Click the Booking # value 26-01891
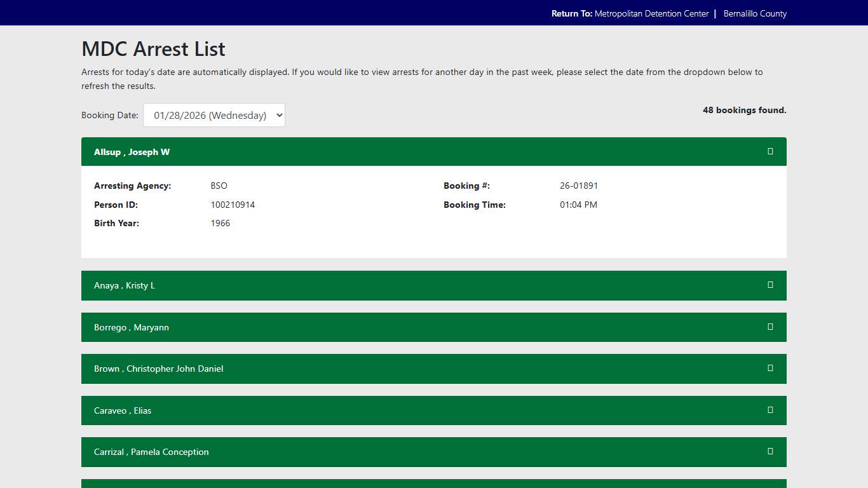868x488 pixels. (579, 186)
